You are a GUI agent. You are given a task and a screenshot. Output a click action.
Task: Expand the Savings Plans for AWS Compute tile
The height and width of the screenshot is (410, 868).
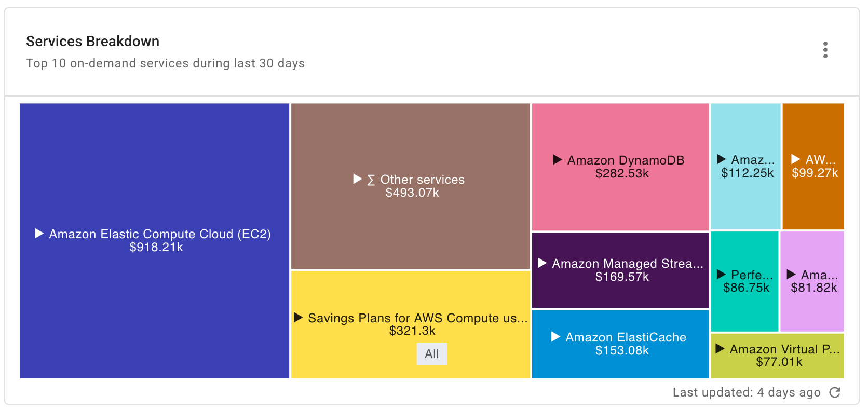299,318
